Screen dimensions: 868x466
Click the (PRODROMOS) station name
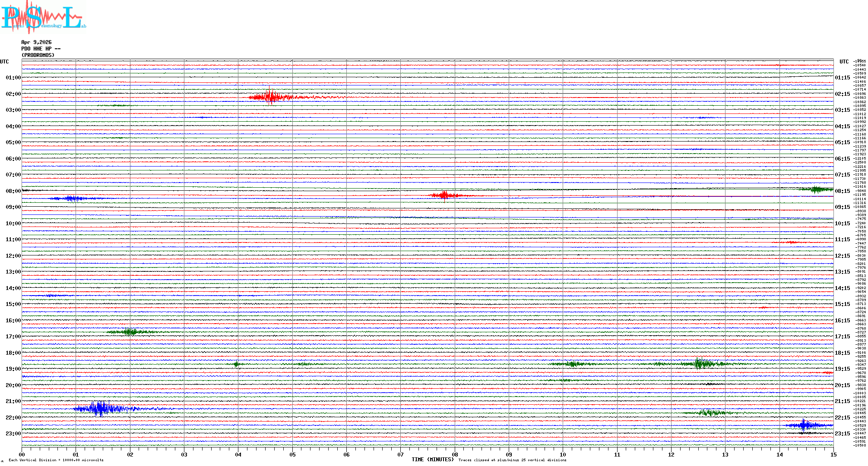[38, 55]
